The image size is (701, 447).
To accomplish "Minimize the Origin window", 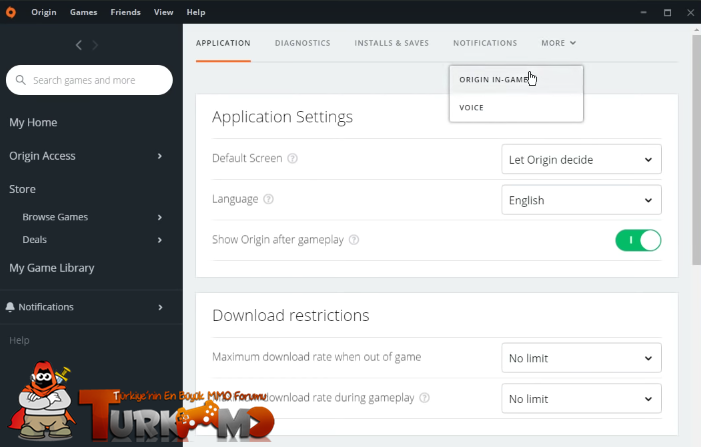I will click(644, 12).
